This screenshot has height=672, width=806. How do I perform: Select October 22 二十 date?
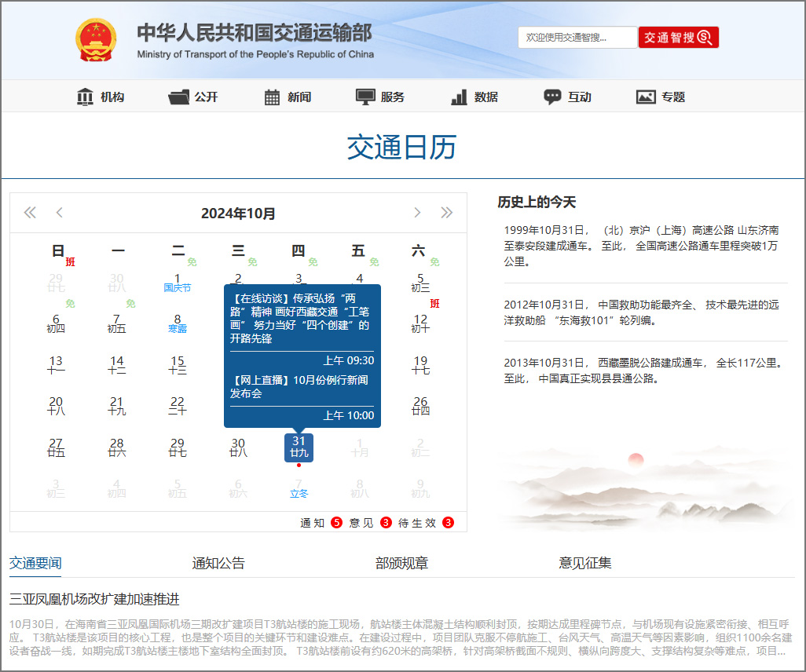point(178,407)
